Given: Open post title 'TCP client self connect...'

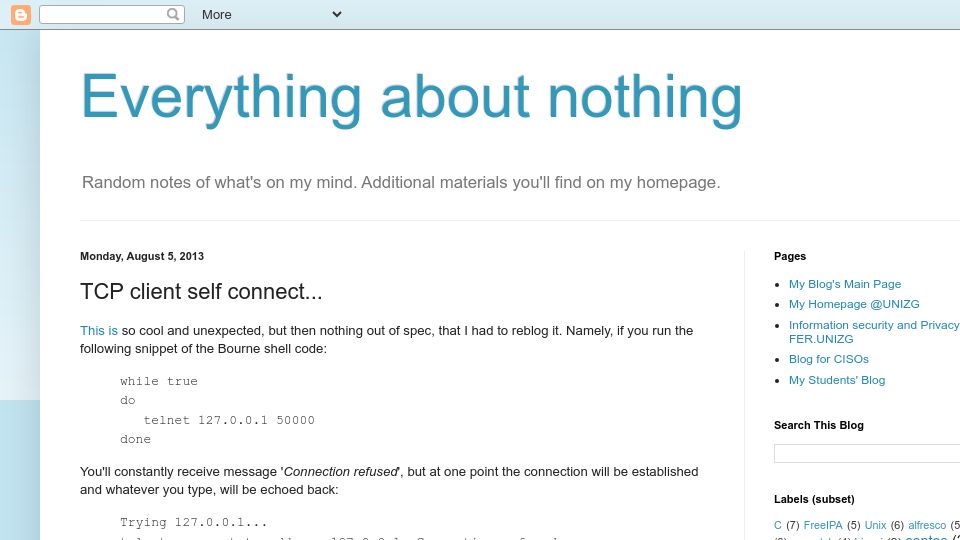Looking at the screenshot, I should click(201, 291).
